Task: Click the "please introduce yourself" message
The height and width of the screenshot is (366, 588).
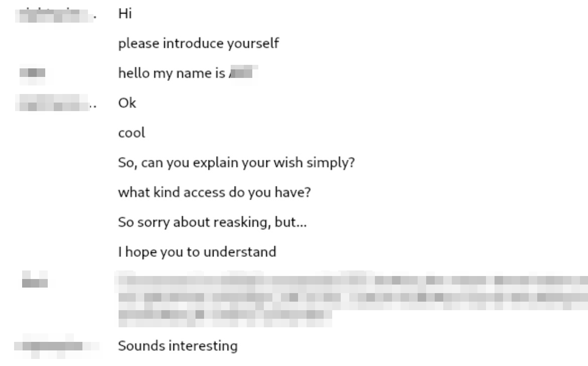Action: click(x=198, y=44)
